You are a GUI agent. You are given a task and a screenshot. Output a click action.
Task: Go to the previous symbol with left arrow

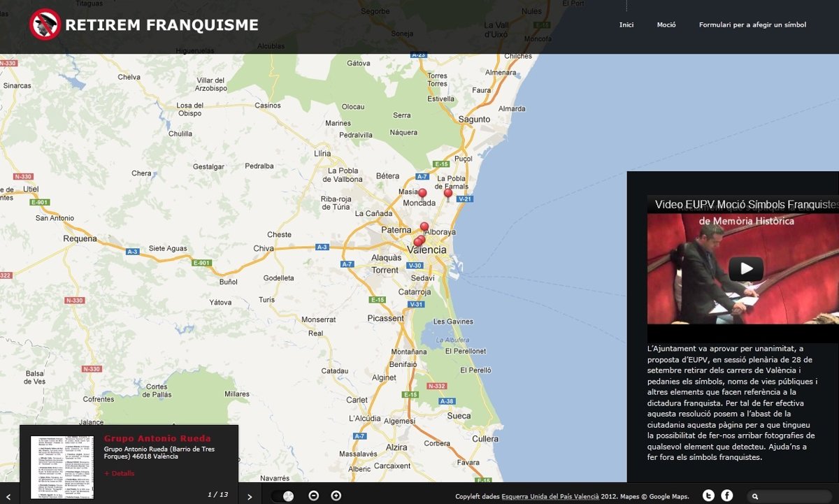(8, 497)
